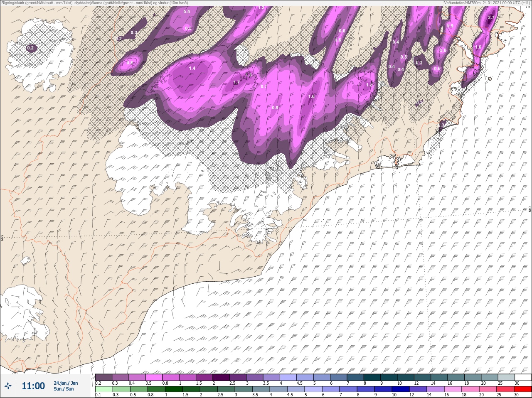Select dark plum swatch between 2 and 2.5, upper scale
The image size is (532, 398).
click(x=222, y=377)
